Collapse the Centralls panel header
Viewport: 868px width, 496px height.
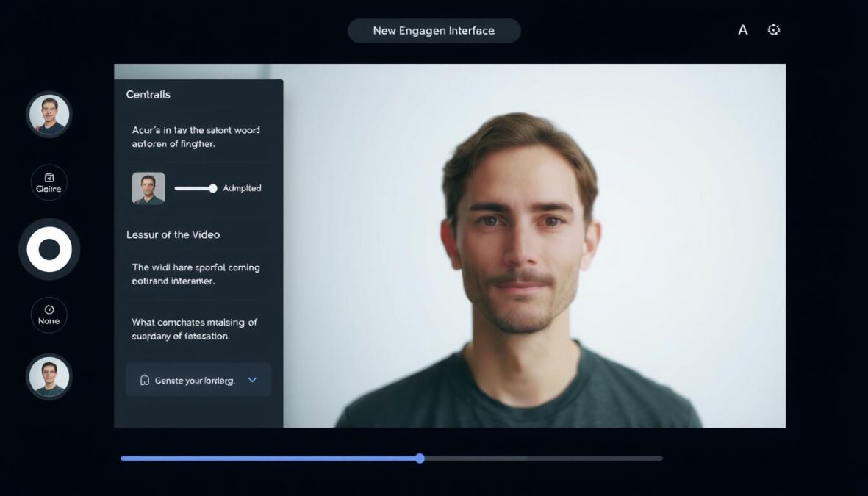148,94
